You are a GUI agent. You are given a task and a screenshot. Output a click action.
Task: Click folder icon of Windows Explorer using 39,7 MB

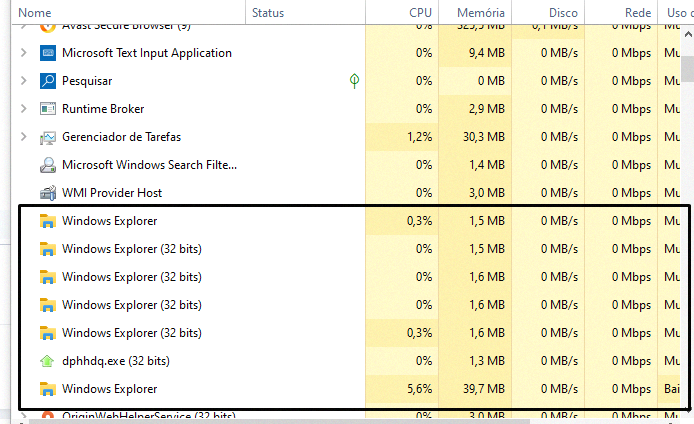coord(48,389)
